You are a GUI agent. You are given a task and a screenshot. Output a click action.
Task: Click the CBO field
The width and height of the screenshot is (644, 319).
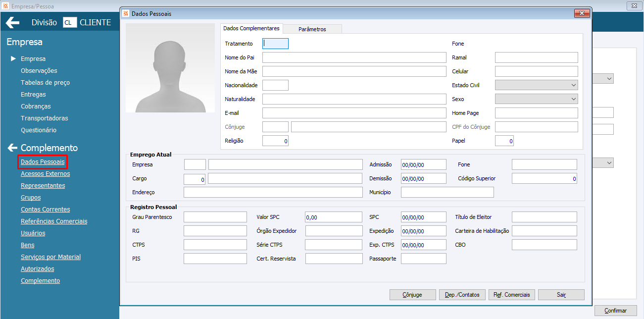(x=545, y=245)
